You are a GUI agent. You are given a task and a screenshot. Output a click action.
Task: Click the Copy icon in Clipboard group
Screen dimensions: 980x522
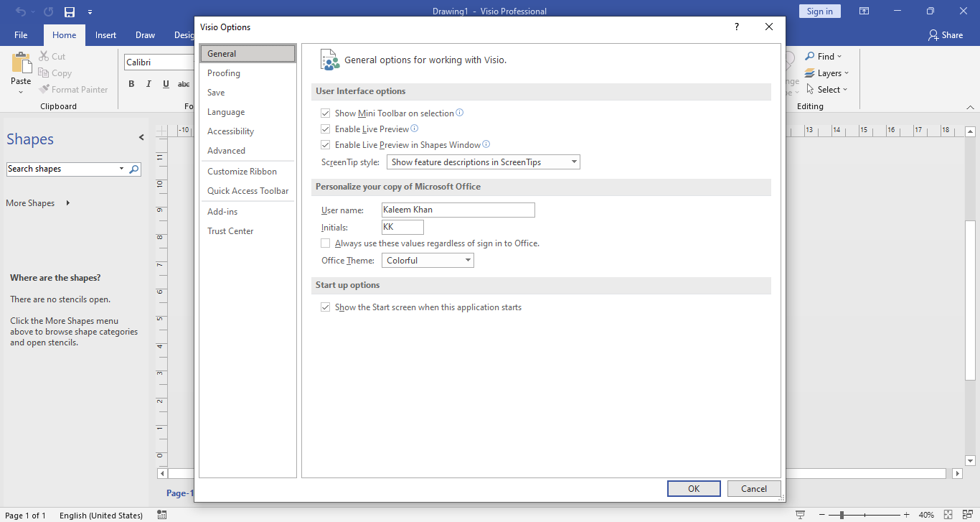(43, 73)
